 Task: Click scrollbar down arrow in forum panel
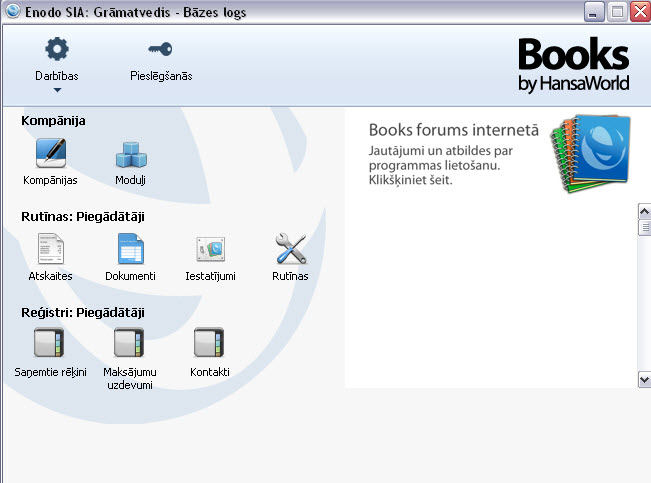coord(644,379)
